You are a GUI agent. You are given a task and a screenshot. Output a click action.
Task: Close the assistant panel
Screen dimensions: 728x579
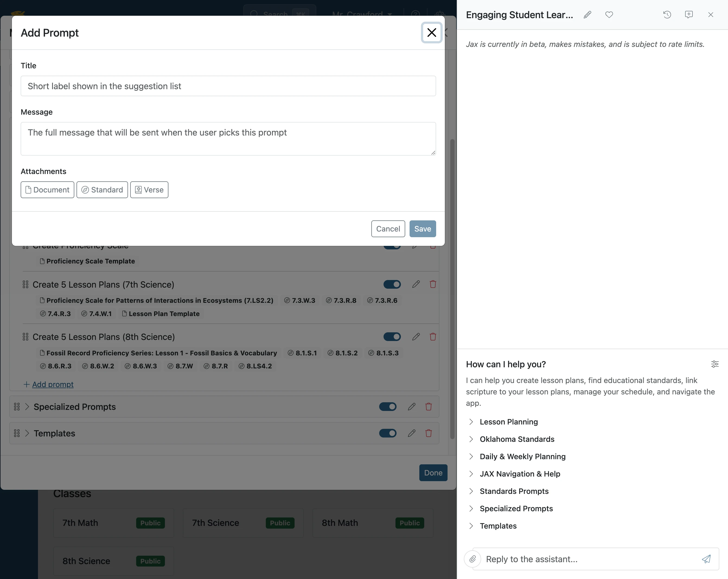click(711, 15)
